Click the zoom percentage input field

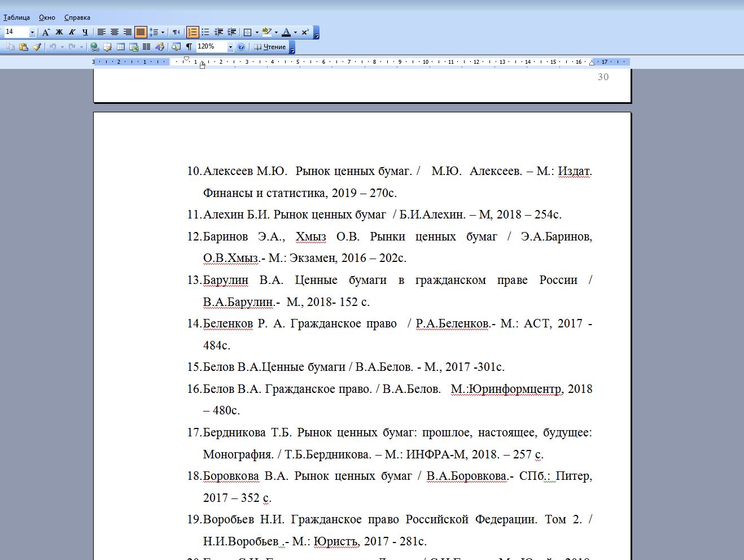pos(211,47)
